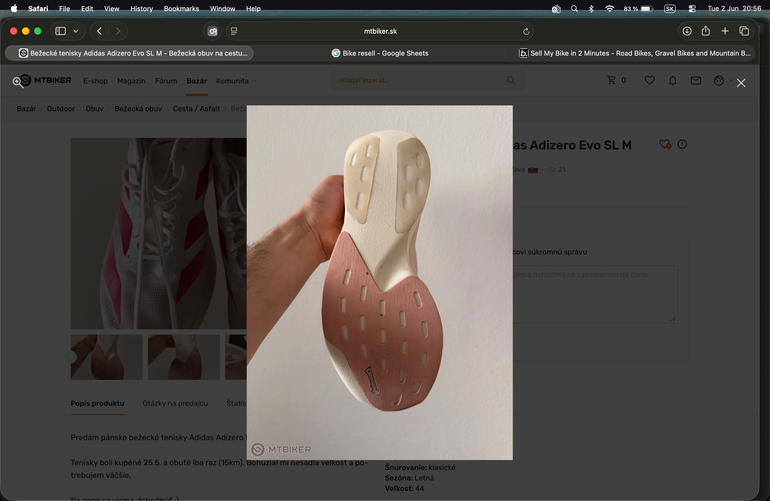The image size is (770, 501).
Task: Open the Fórum section
Action: [x=166, y=81]
